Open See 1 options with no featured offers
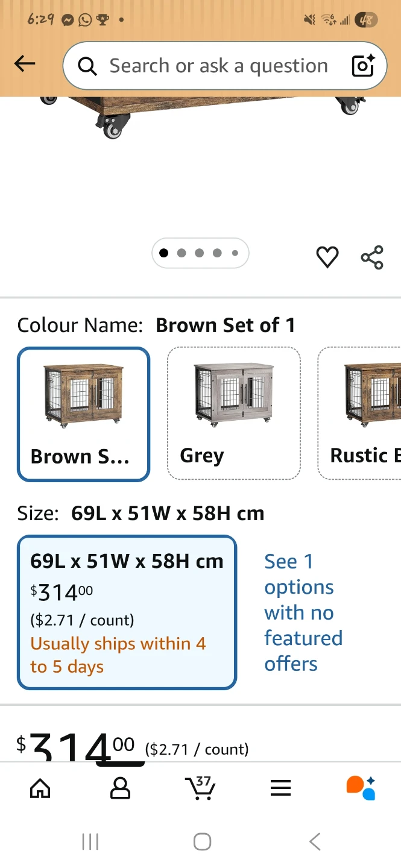The width and height of the screenshot is (401, 868). 303,612
